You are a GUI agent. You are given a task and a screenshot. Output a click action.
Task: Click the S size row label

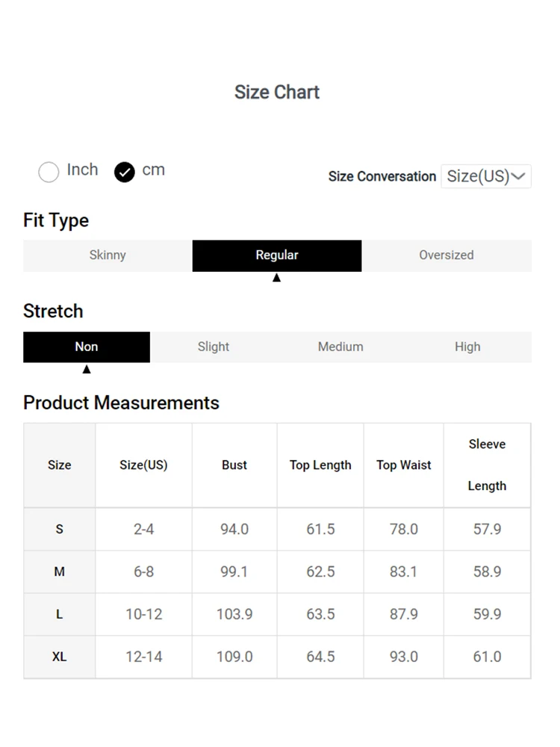[x=60, y=530]
